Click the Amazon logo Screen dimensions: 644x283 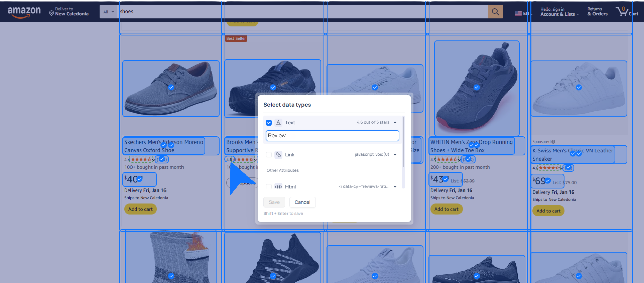[24, 12]
